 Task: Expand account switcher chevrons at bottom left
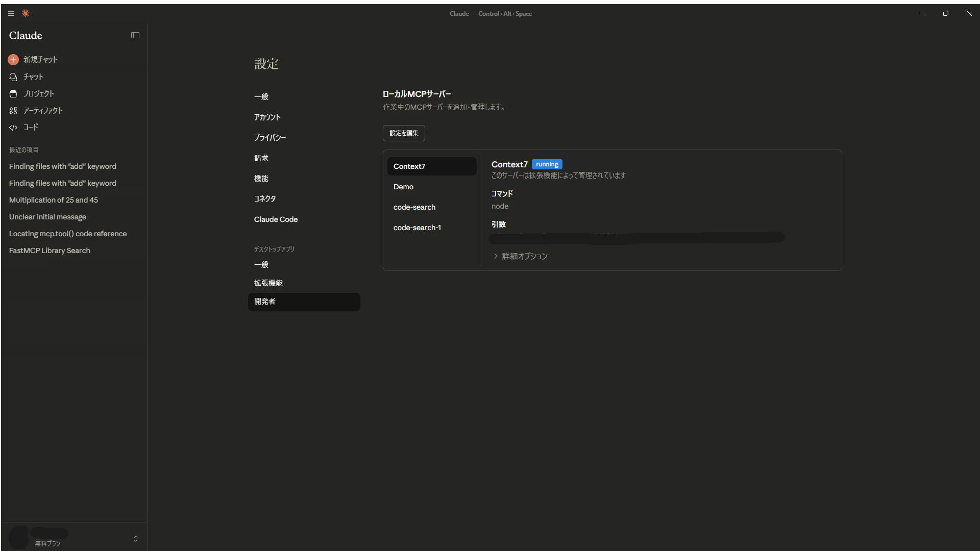click(136, 539)
